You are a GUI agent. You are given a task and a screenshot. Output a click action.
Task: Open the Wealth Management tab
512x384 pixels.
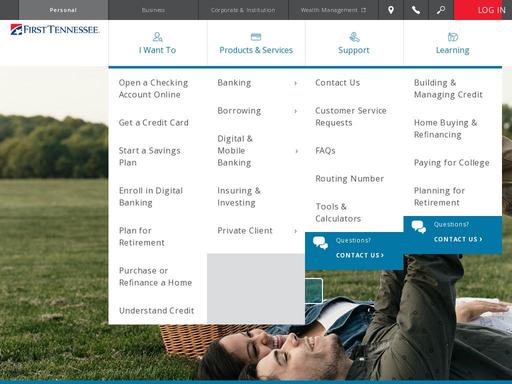[333, 10]
